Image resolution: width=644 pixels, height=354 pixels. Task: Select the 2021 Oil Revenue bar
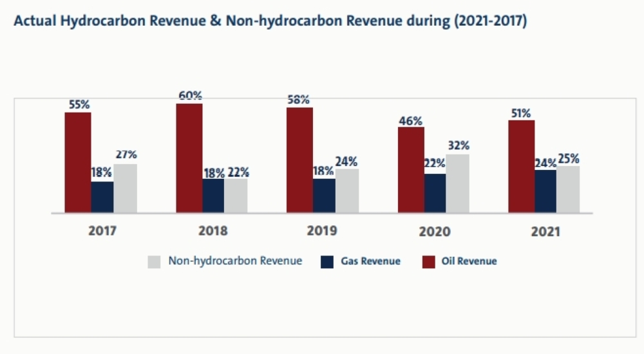(522, 166)
